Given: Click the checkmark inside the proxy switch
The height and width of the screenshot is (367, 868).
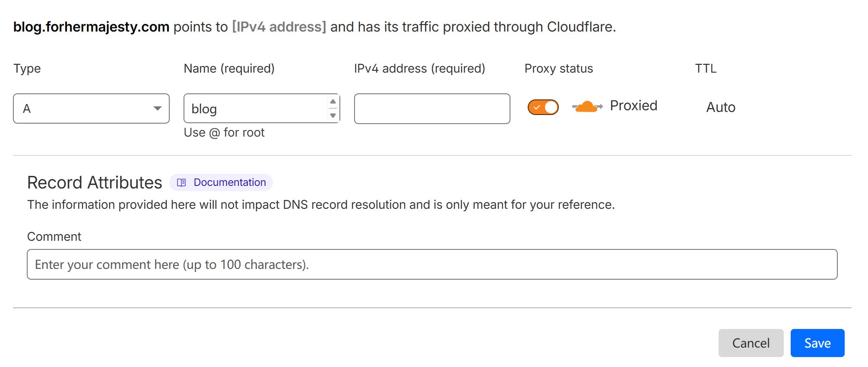Looking at the screenshot, I should pos(537,107).
